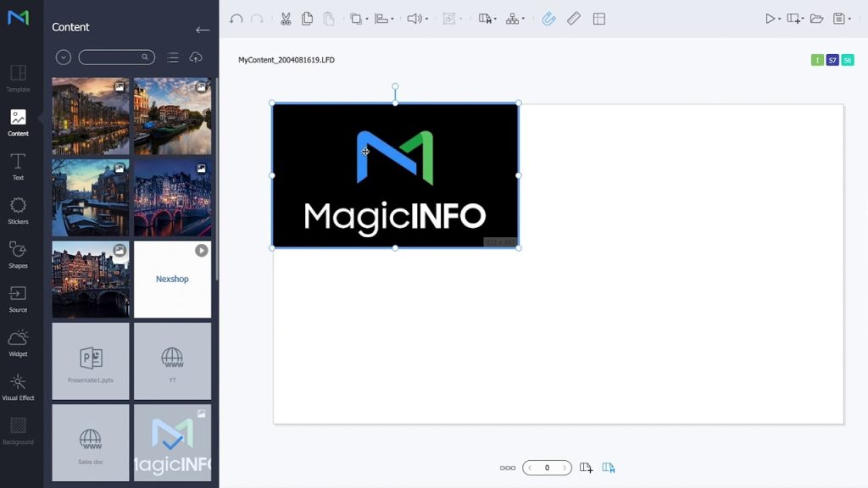Click the content panel scrollbar
This screenshot has height=488, width=868.
coord(216,179)
